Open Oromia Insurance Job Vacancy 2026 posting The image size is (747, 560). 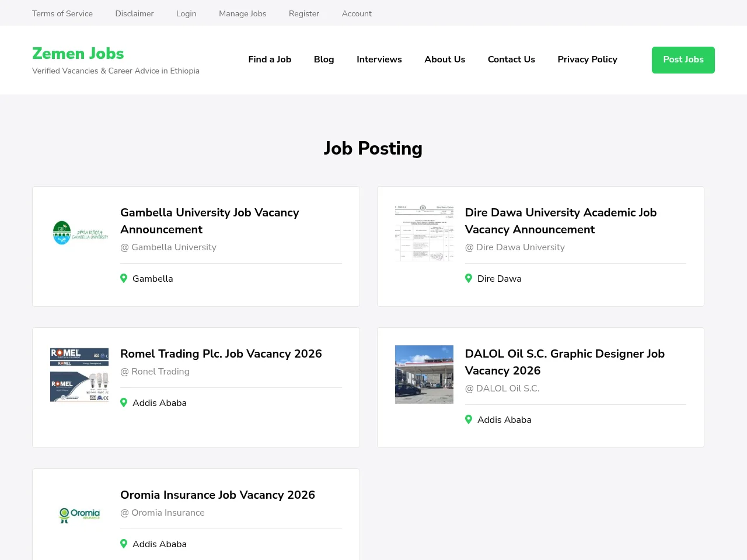coord(218,495)
